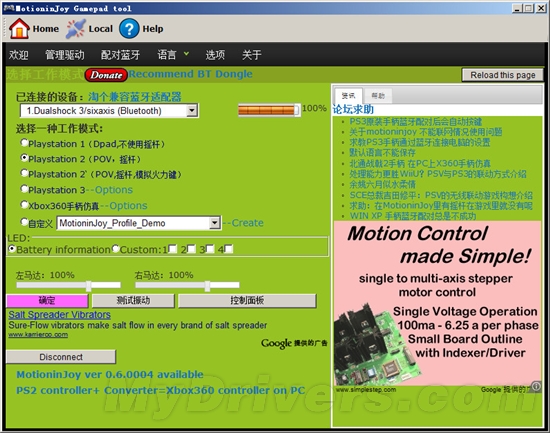The image size is (550, 433).
Task: Expand the Dualshock 3 device dropdown
Action: click(x=192, y=111)
